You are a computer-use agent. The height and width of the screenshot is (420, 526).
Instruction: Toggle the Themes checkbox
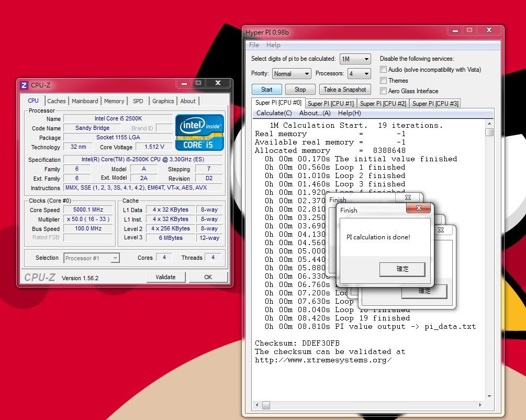[384, 81]
